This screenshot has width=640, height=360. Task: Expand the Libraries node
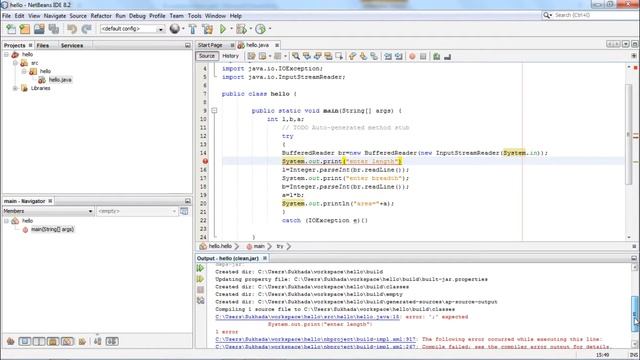coord(15,88)
